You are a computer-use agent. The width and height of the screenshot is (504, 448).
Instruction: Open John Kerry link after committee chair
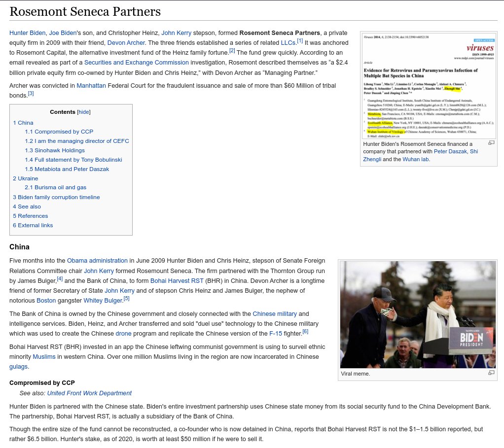99,271
